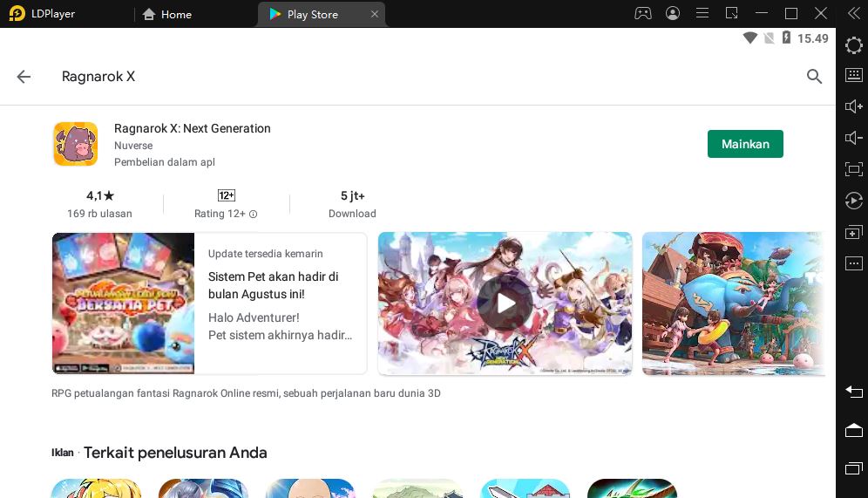Screen dimensions: 868x498
Task: Click the Ragnarok X search query field
Action: tap(98, 77)
